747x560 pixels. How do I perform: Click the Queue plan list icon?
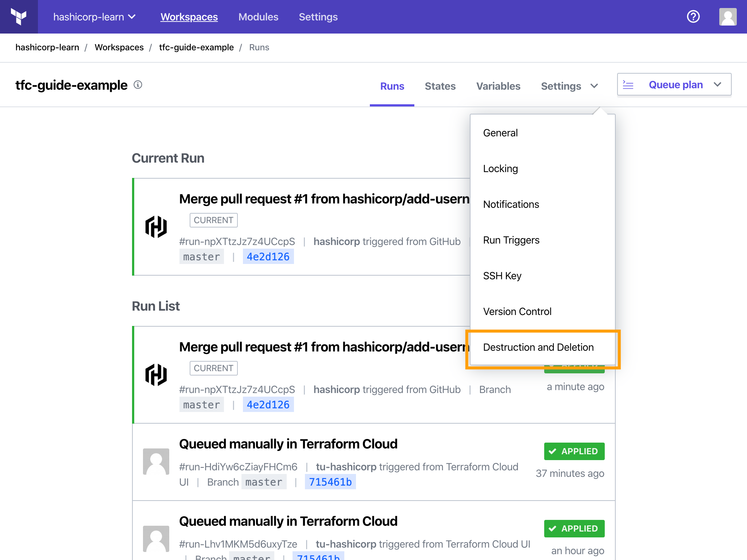tap(628, 85)
